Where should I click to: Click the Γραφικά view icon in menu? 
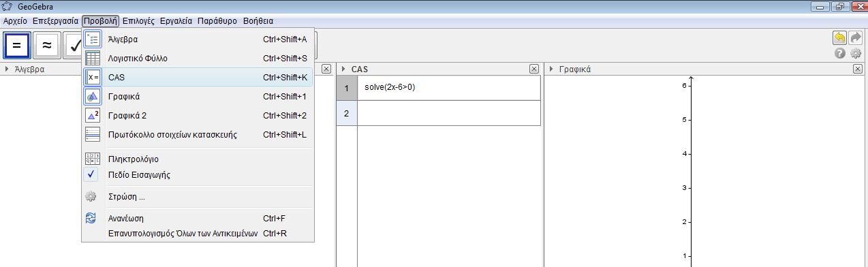pyautogui.click(x=93, y=97)
